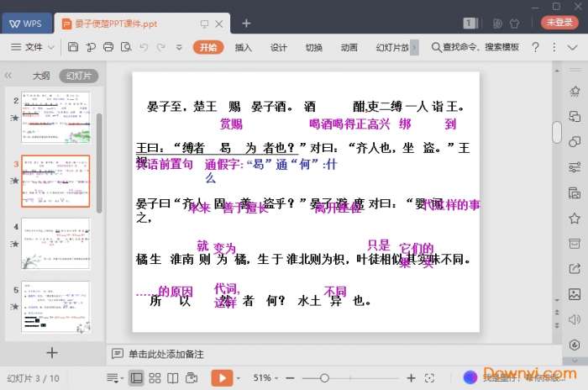Switch to the 动画 ribbon tab
Image resolution: width=588 pixels, height=390 pixels.
349,47
